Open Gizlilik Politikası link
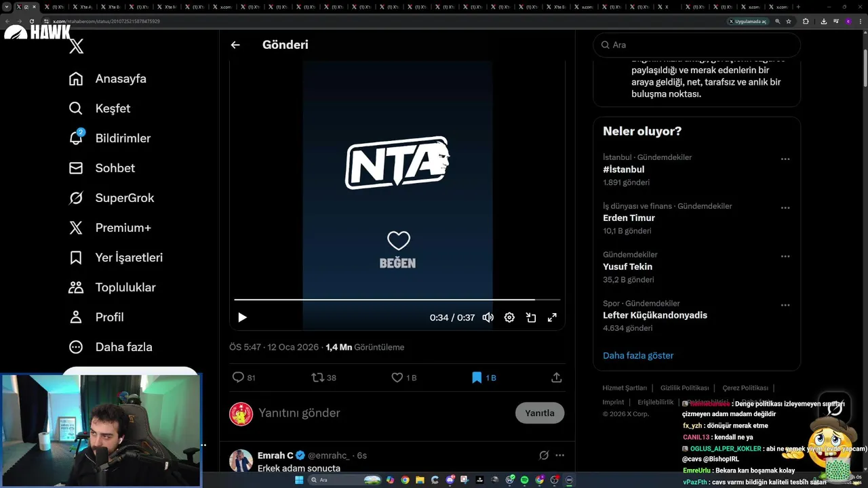This screenshot has height=488, width=868. pos(685,388)
